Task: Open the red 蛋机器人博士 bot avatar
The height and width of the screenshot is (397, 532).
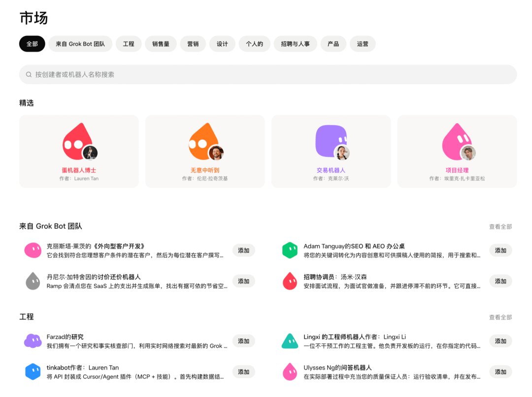Action: click(78, 141)
